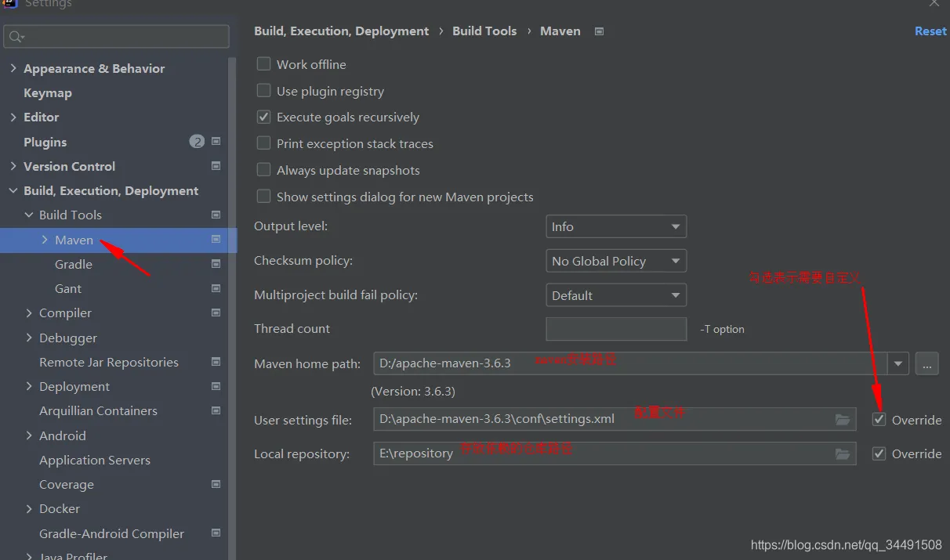Click Build Tools breadcrumb

pos(484,31)
